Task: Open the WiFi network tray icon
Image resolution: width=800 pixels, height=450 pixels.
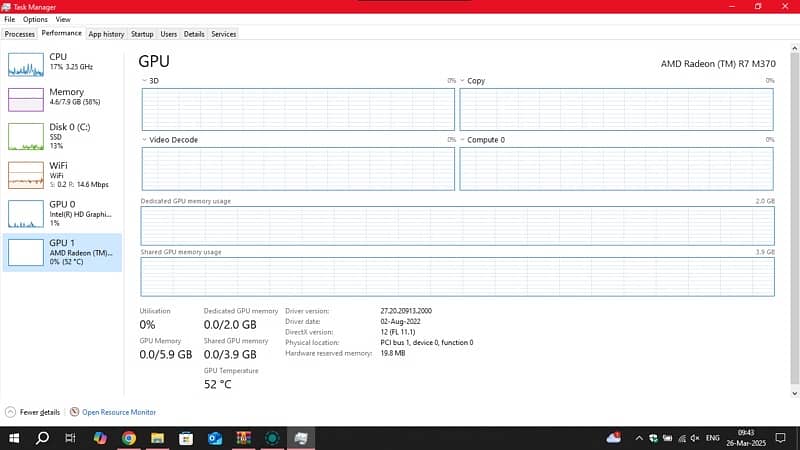Action: (682, 438)
